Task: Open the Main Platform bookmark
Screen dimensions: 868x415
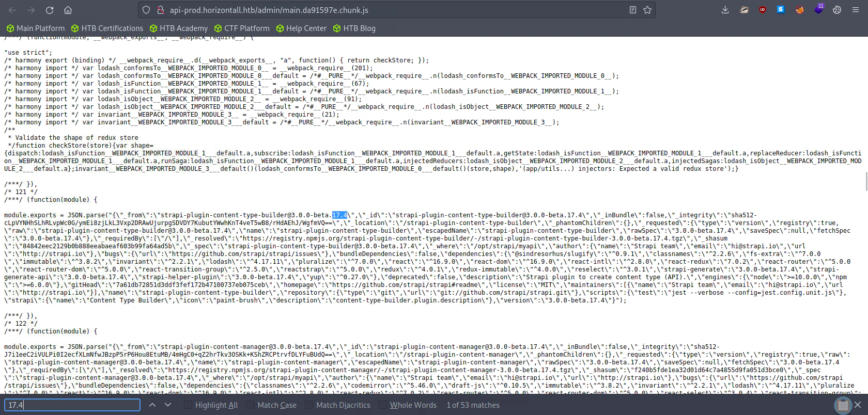Action: [36, 28]
